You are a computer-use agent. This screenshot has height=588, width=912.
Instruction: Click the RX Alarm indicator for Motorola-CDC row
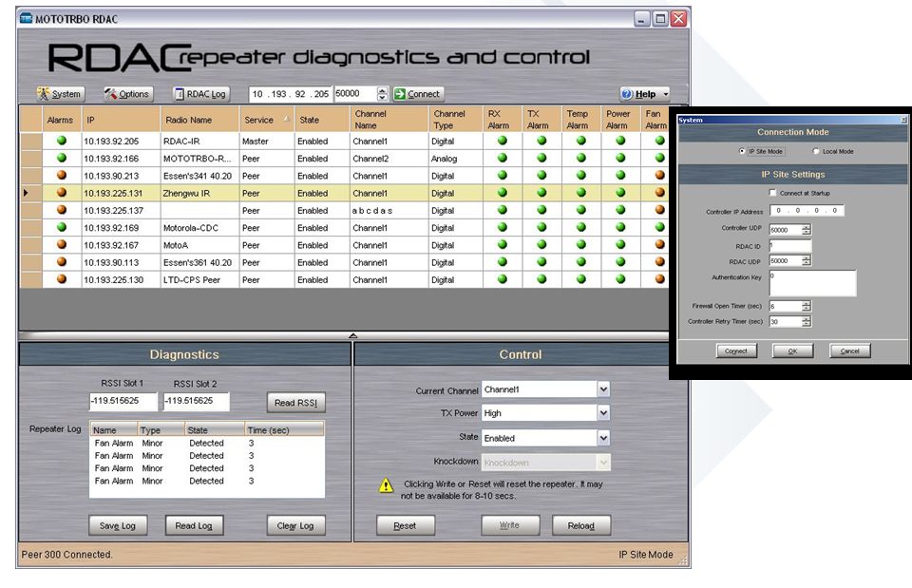pyautogui.click(x=503, y=227)
